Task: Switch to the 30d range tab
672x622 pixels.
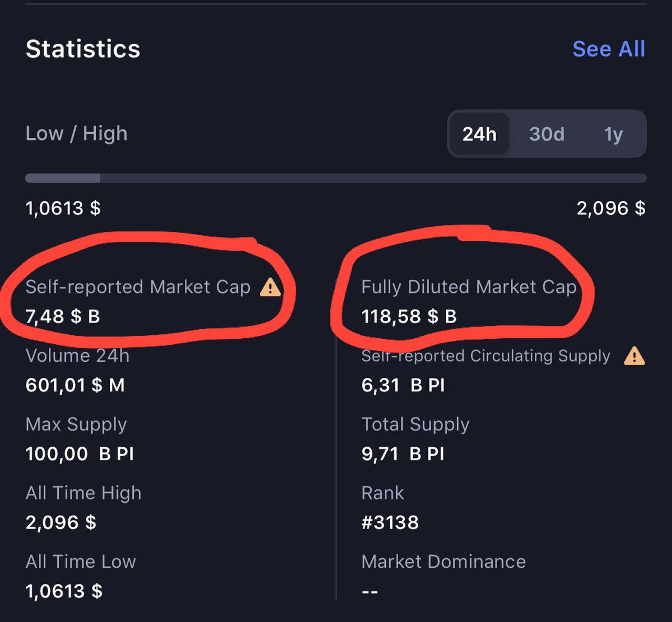Action: pyautogui.click(x=547, y=134)
